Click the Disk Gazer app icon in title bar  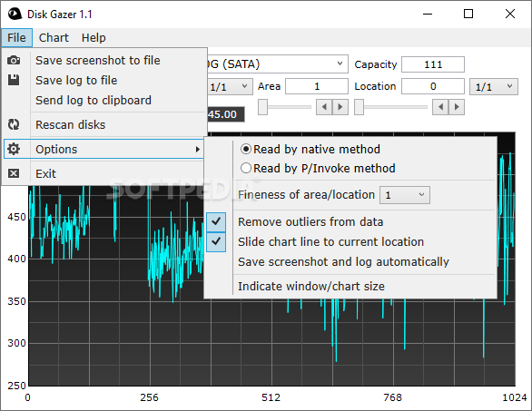click(15, 14)
